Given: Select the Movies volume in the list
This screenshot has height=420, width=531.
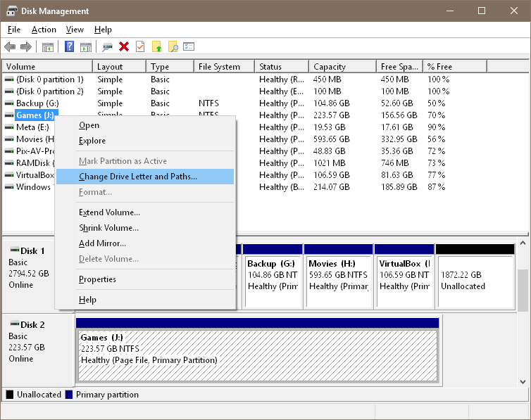Looking at the screenshot, I should pos(35,139).
